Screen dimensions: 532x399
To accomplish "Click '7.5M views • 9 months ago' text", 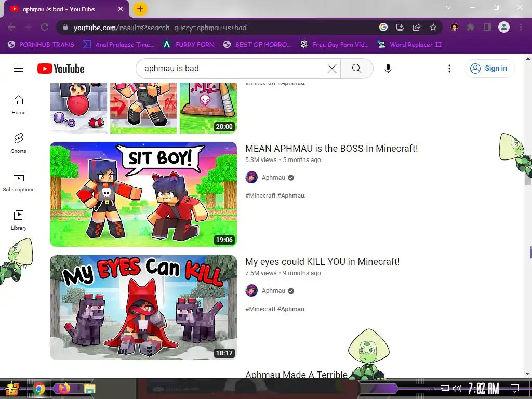I will [x=283, y=273].
